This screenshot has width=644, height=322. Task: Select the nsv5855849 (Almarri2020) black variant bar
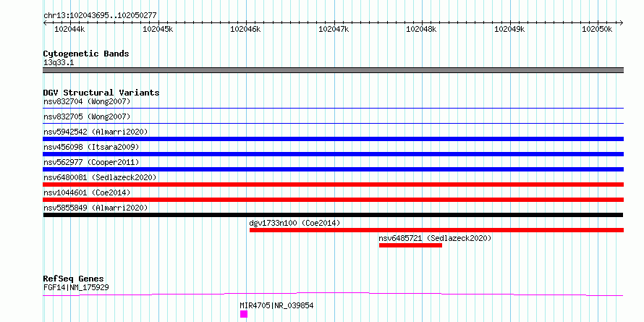[333, 215]
